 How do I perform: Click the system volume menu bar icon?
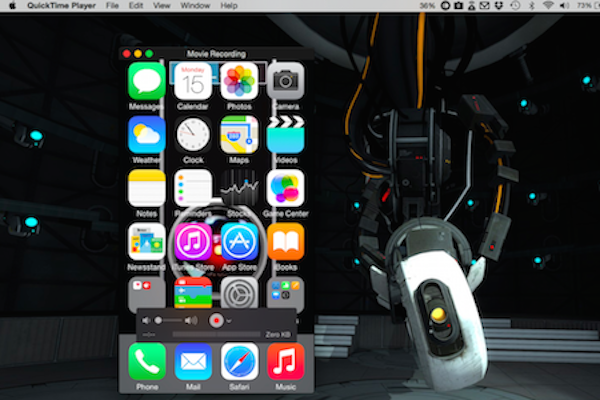pos(565,6)
